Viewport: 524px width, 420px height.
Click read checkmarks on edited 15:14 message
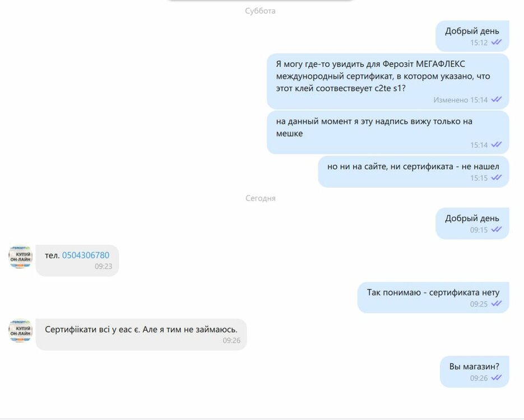497,100
